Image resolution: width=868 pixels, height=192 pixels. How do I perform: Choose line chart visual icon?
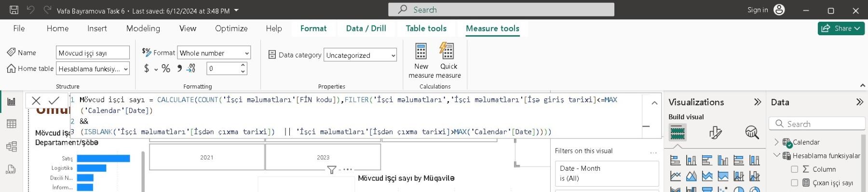675,176
